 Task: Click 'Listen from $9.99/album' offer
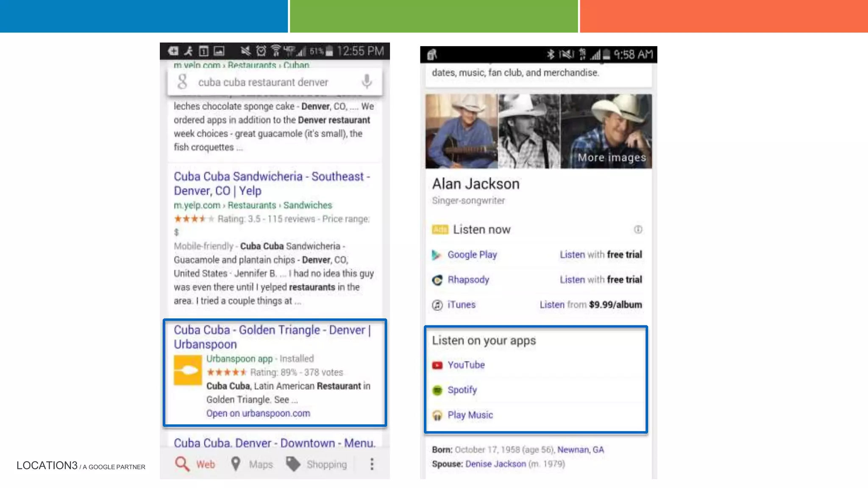pos(591,305)
